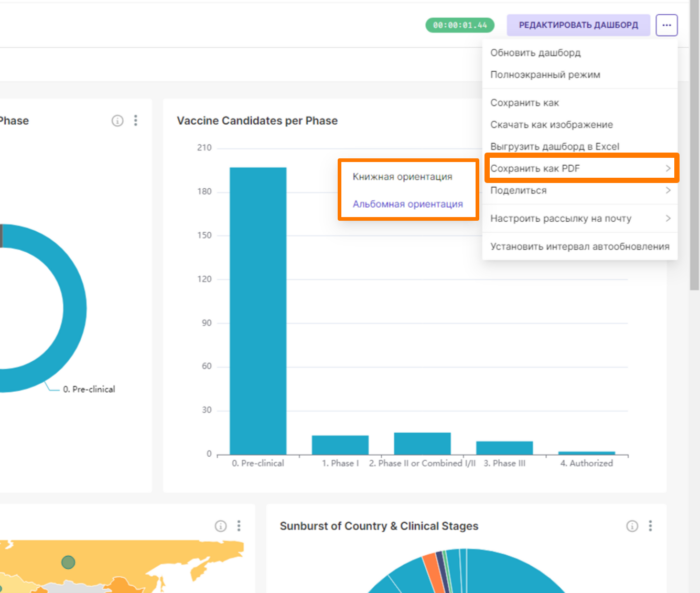Click the green query timer badge

pos(460,25)
